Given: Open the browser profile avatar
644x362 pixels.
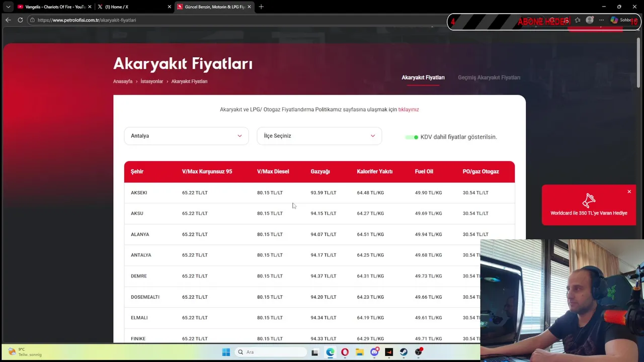Looking at the screenshot, I should pos(590,20).
